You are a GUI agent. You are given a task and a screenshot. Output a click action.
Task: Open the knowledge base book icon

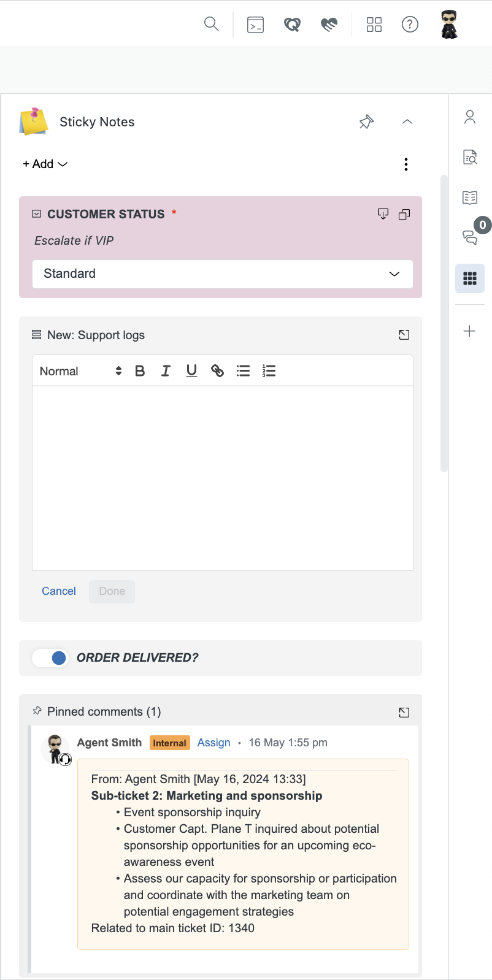pos(470,197)
